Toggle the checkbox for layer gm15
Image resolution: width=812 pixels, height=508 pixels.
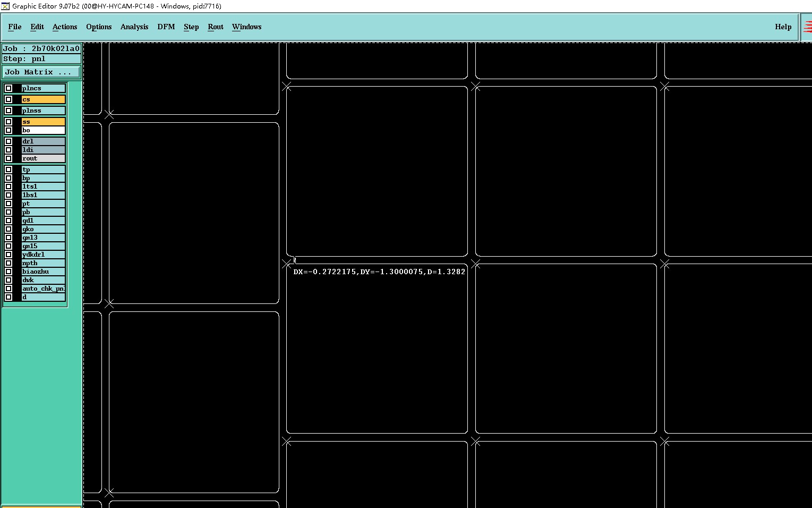[x=8, y=246]
